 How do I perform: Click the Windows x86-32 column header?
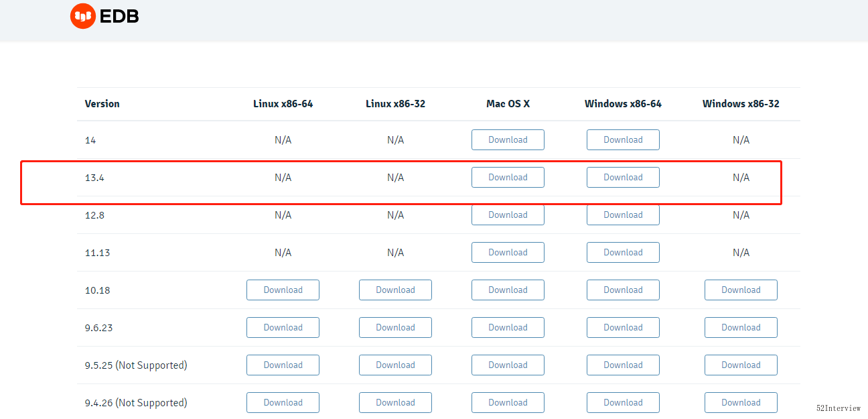[x=741, y=104]
